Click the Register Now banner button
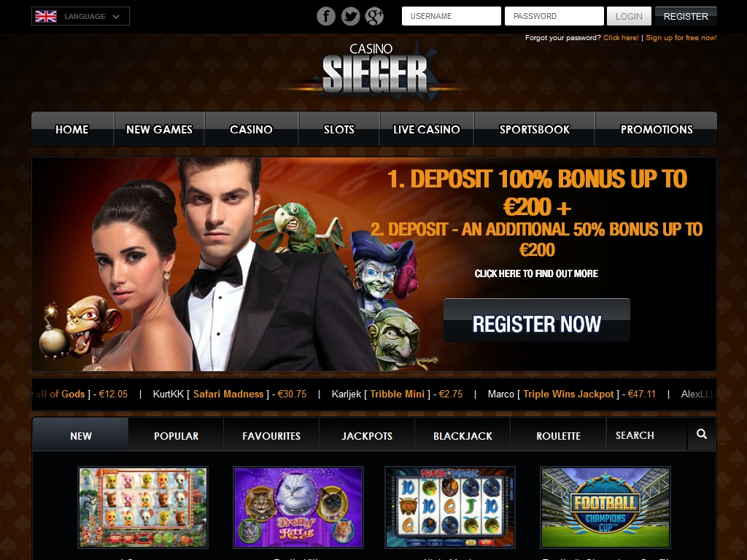This screenshot has height=560, width=747. click(536, 321)
